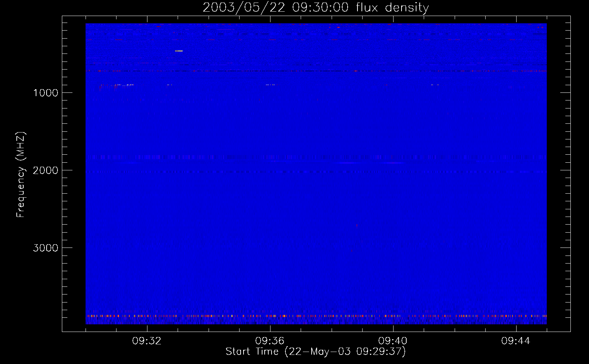Click the "Frequency (MHZ)" axis label
Screen dimensions: 589x364
pyautogui.click(x=21, y=175)
